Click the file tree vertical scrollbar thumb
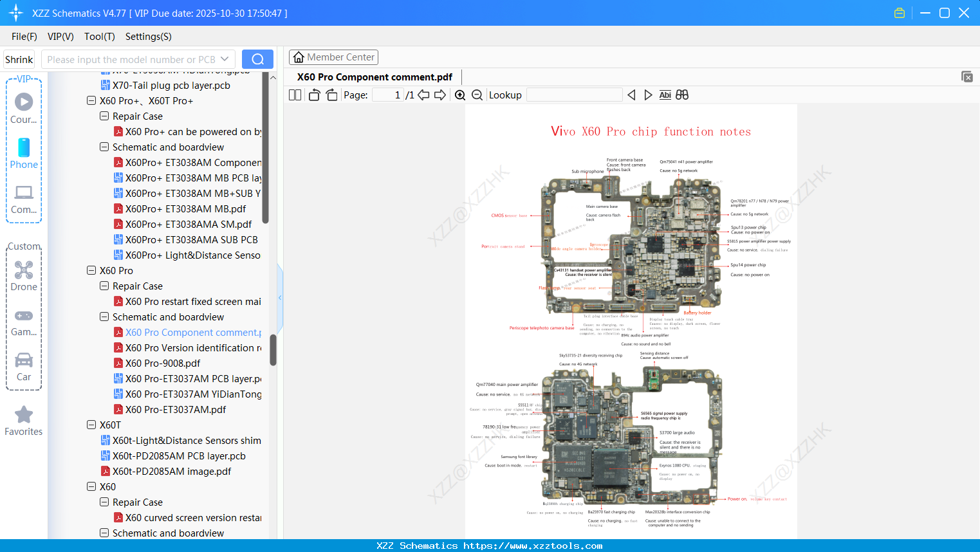The height and width of the screenshot is (552, 980). (273, 350)
